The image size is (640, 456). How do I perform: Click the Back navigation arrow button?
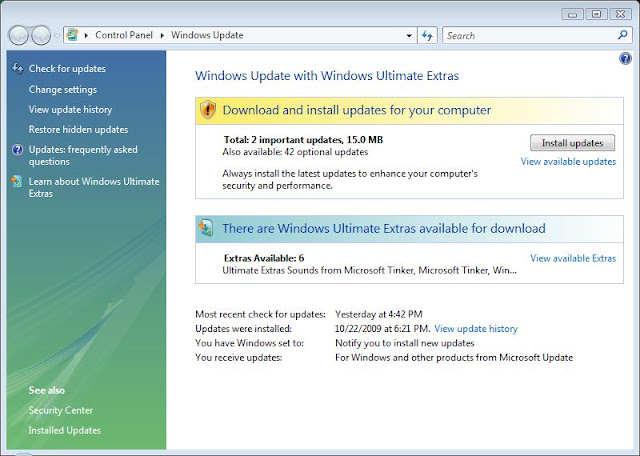pos(18,36)
